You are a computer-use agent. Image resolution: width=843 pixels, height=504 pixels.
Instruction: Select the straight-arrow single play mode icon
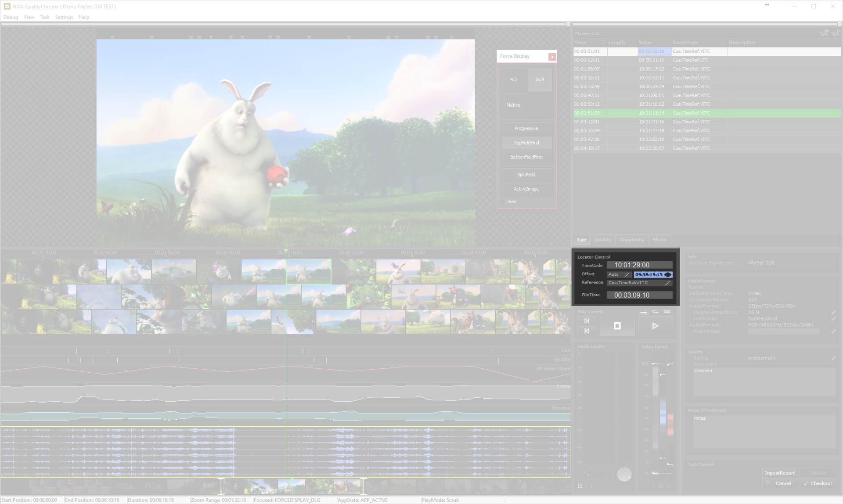point(644,312)
